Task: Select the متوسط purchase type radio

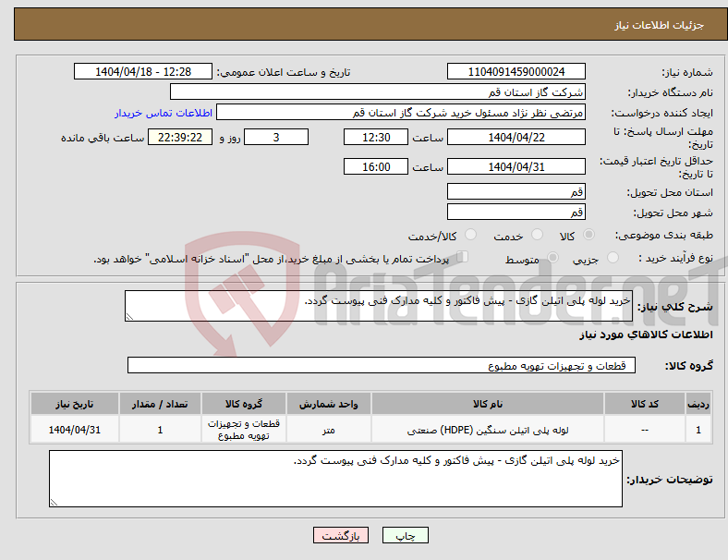Action: pyautogui.click(x=552, y=258)
